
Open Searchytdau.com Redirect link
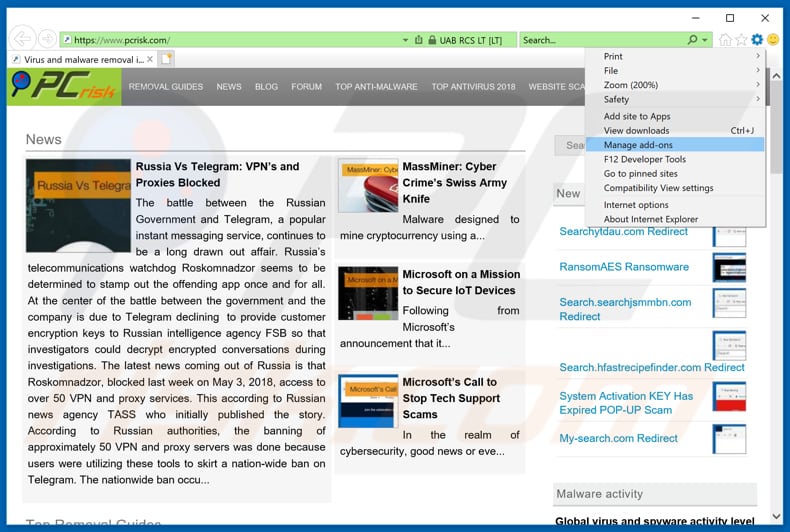tap(623, 231)
